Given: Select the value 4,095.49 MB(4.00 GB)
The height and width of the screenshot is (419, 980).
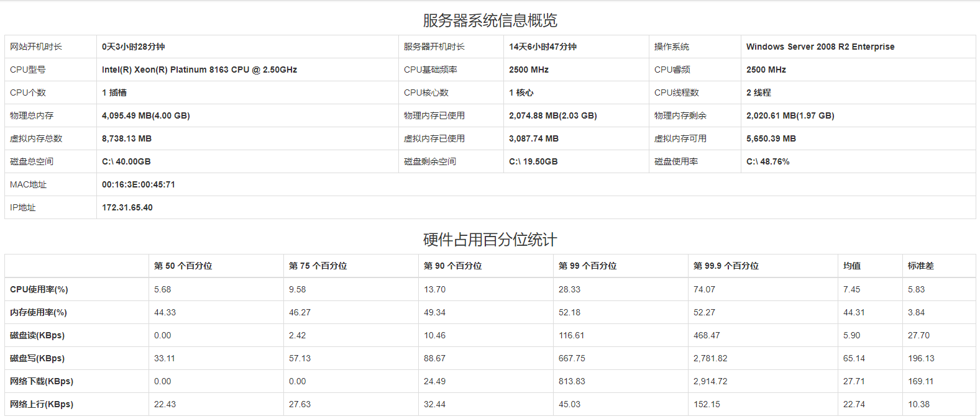Looking at the screenshot, I should click(x=146, y=115).
